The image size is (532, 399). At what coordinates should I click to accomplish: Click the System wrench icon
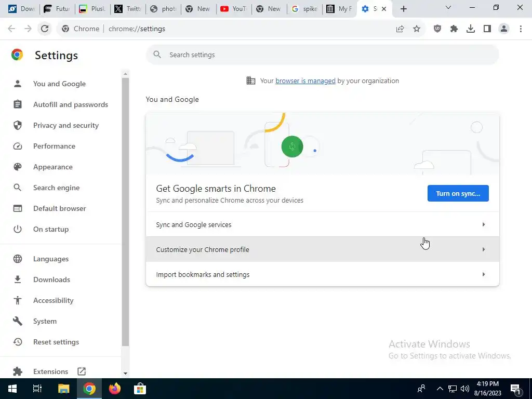[x=18, y=321]
